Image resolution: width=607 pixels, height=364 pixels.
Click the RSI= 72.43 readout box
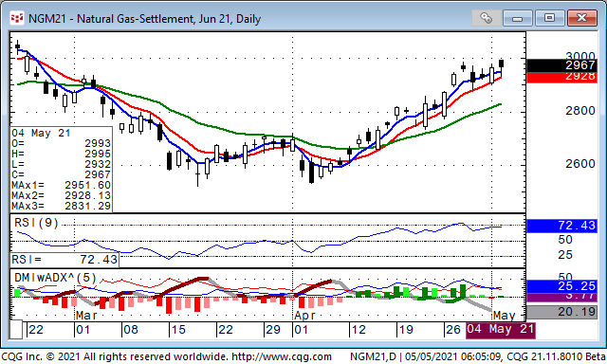click(x=64, y=260)
